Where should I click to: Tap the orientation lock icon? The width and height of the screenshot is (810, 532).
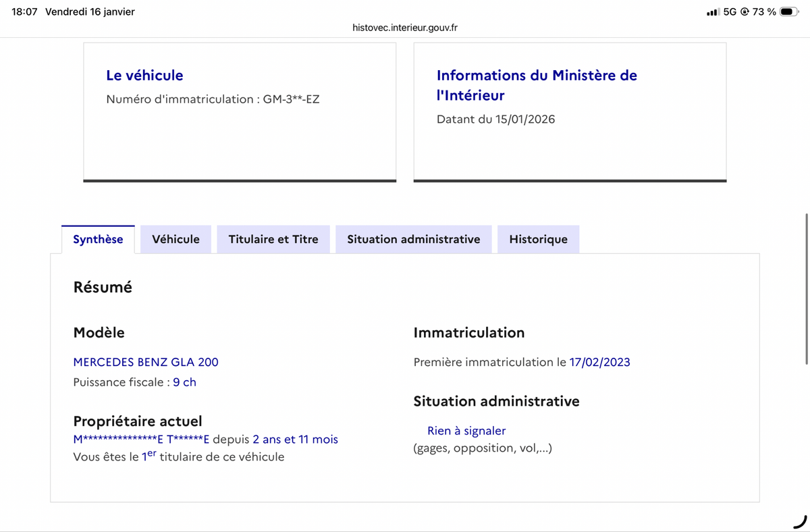[x=745, y=11]
